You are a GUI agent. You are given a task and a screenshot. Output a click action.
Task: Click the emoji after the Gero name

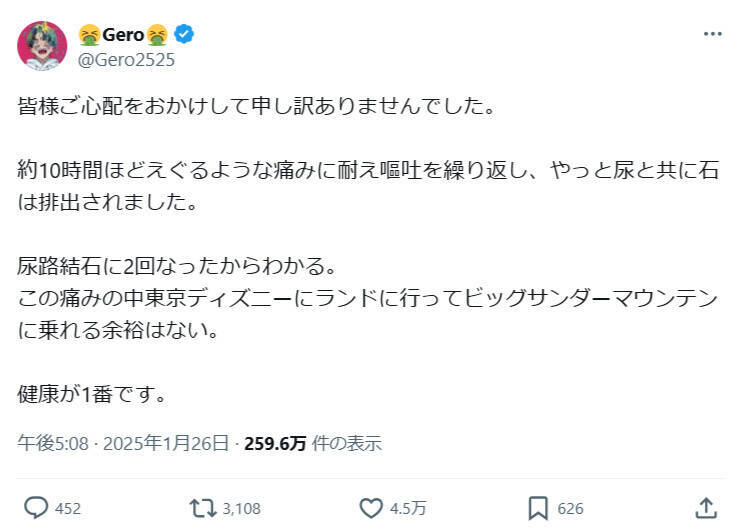tap(159, 36)
